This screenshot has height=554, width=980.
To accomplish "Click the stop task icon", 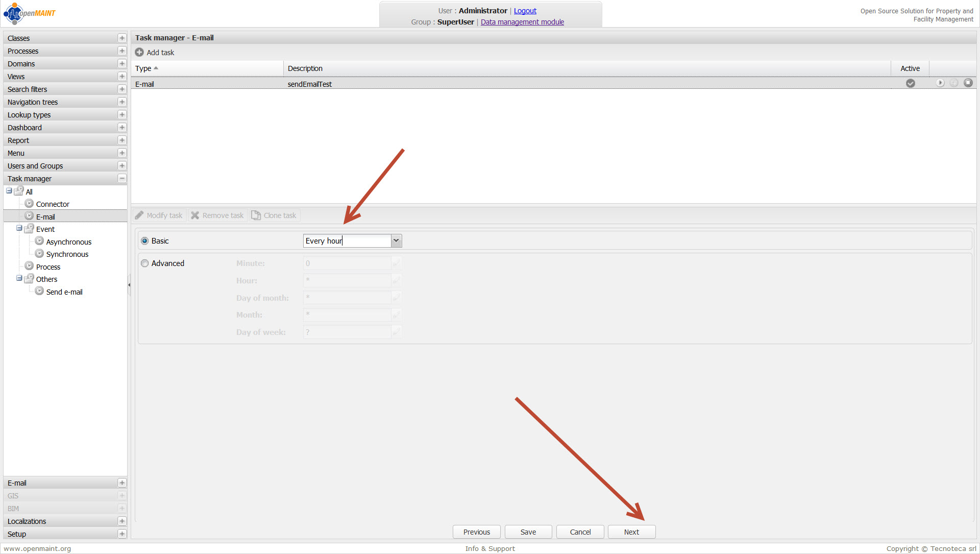I will tap(968, 83).
